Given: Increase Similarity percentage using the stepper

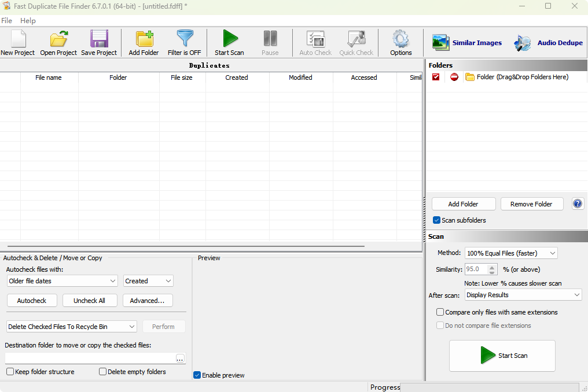Looking at the screenshot, I should [x=492, y=267].
